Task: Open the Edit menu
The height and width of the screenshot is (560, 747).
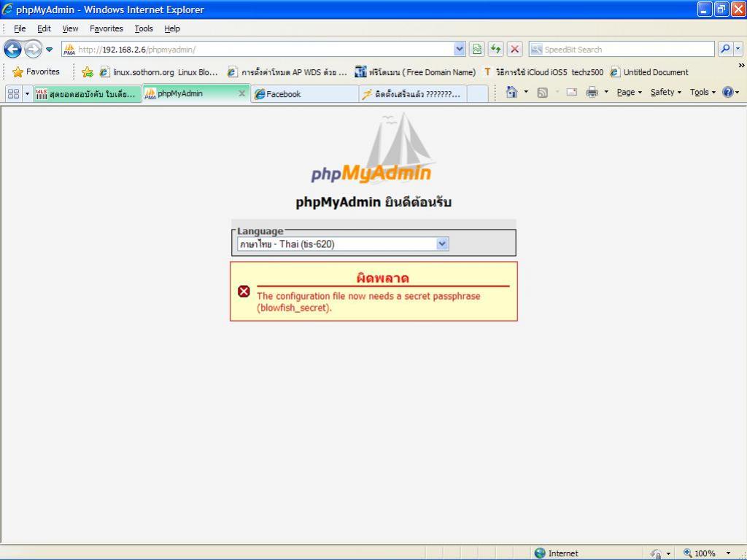Action: point(44,28)
